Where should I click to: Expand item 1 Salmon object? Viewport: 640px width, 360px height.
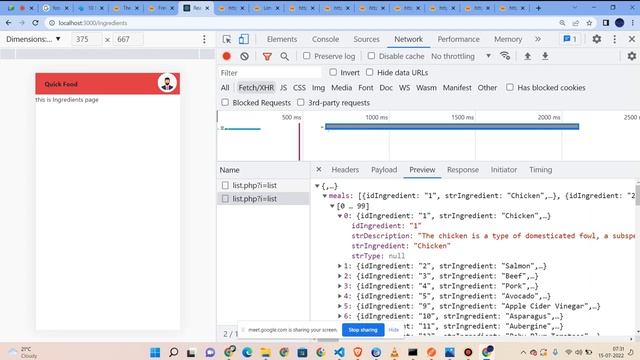340,266
